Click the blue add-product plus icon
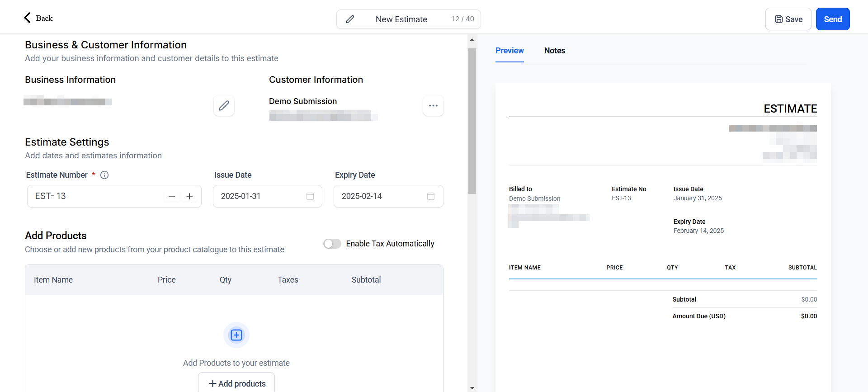Screen dimensions: 868x392 click(236, 335)
